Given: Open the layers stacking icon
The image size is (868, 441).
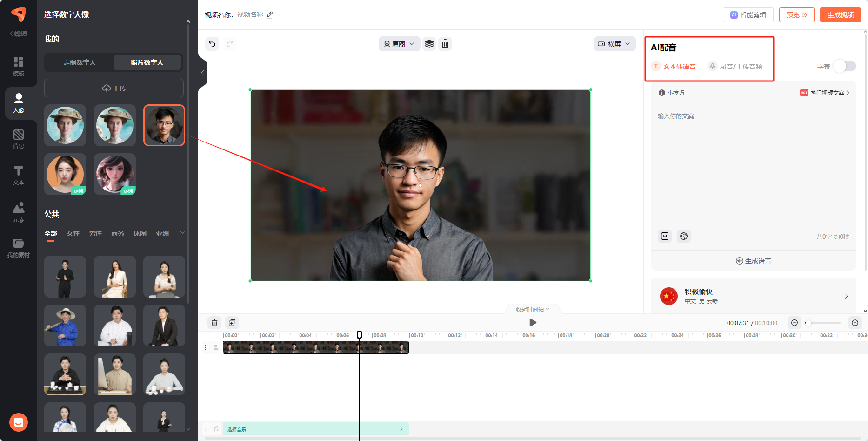Looking at the screenshot, I should tap(429, 44).
